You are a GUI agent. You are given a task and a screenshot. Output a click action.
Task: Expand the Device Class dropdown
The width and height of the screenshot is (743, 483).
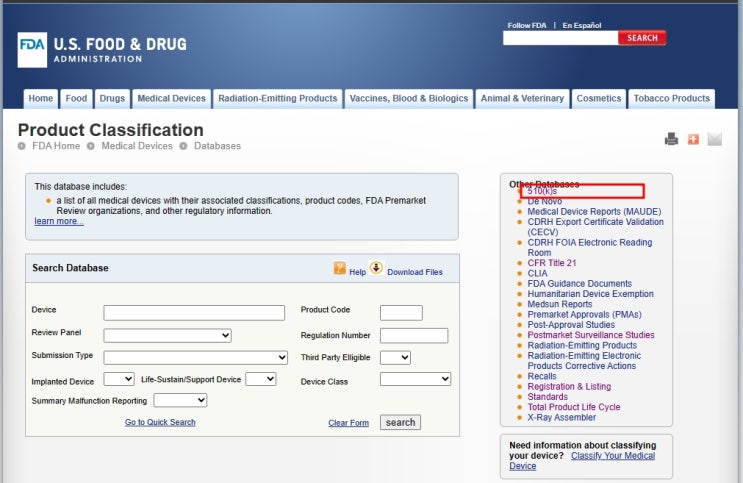coord(415,379)
